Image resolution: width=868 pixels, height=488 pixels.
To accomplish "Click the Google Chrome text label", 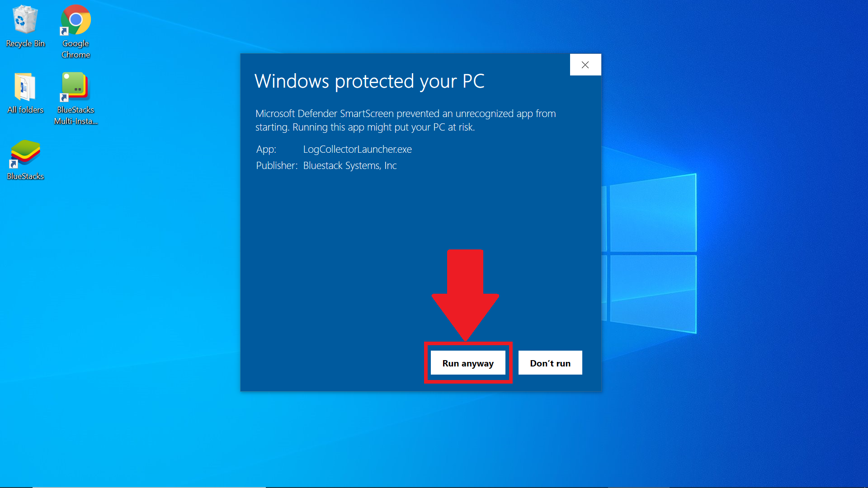I will (75, 49).
